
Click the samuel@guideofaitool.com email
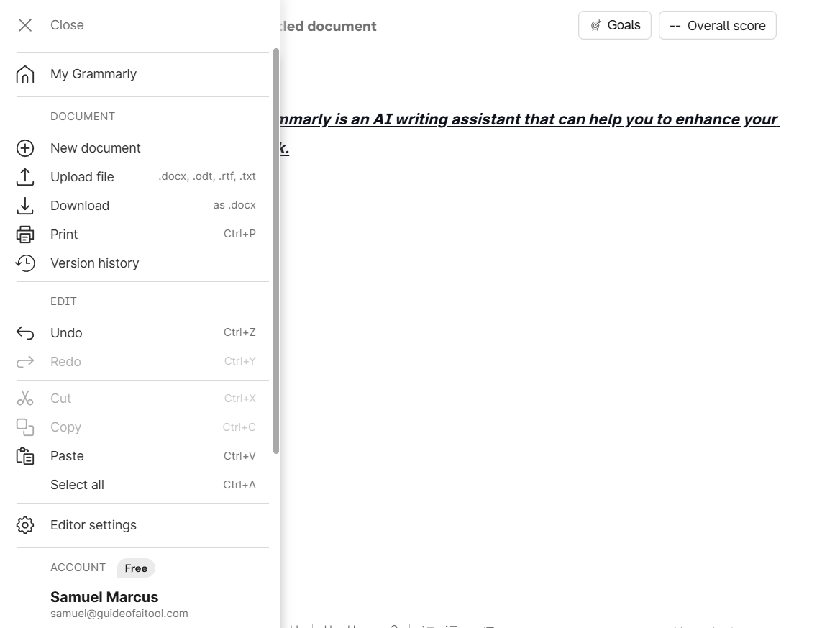click(119, 614)
